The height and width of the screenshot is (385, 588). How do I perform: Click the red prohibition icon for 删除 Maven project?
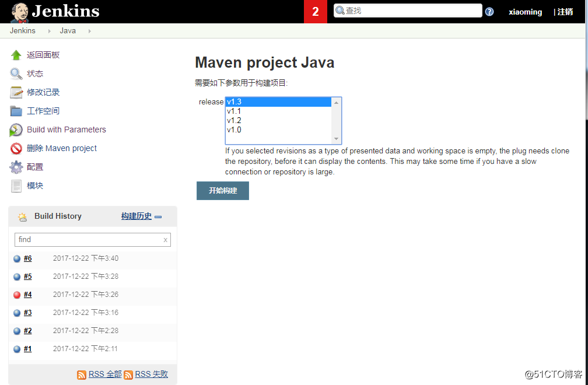point(16,148)
